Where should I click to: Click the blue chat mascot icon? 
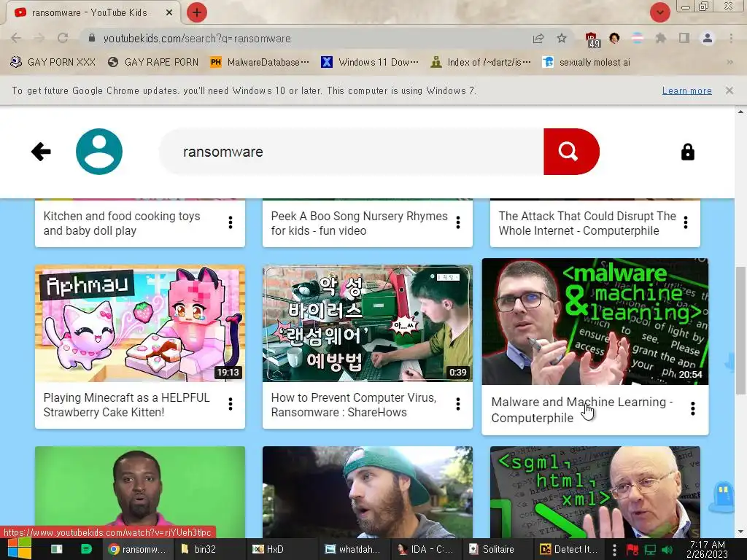[x=724, y=496]
